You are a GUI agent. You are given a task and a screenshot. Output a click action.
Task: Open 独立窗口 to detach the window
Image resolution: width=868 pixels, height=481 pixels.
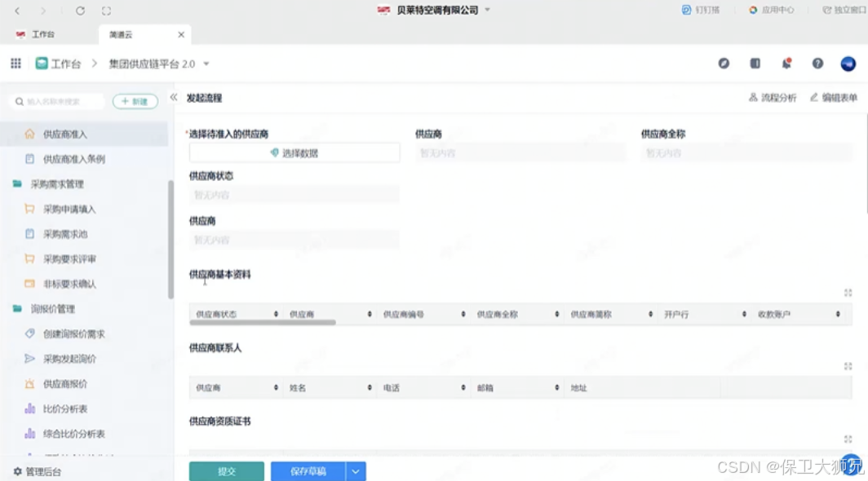click(x=844, y=10)
